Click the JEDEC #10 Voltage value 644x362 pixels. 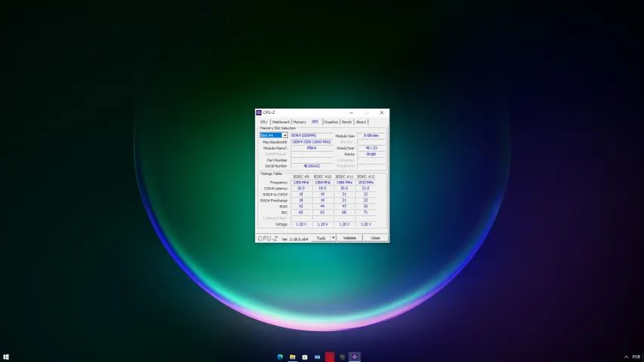tap(322, 225)
